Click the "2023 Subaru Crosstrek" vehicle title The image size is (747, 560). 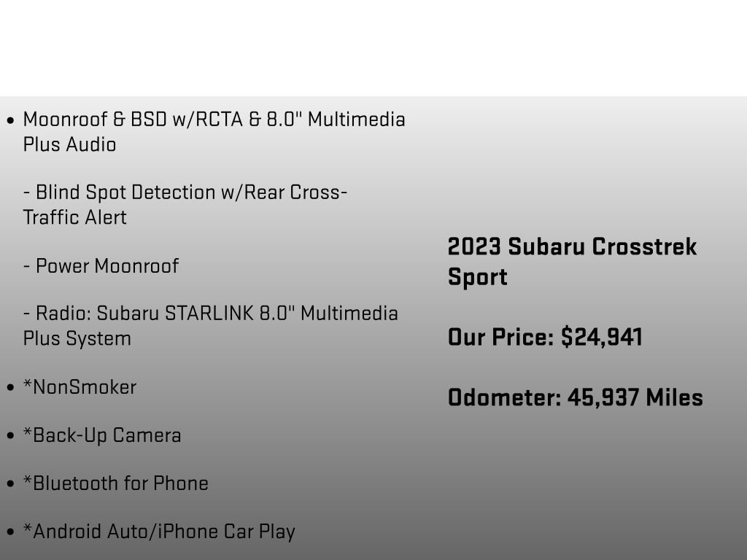click(x=572, y=246)
